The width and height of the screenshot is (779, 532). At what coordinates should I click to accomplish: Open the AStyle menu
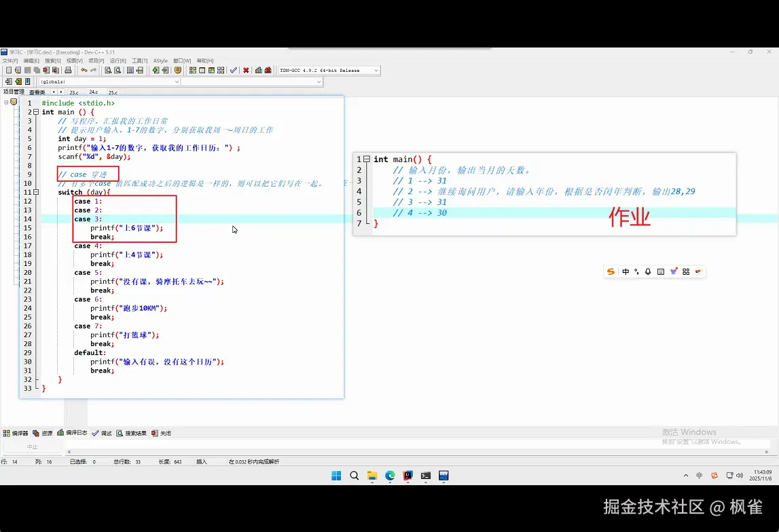160,60
